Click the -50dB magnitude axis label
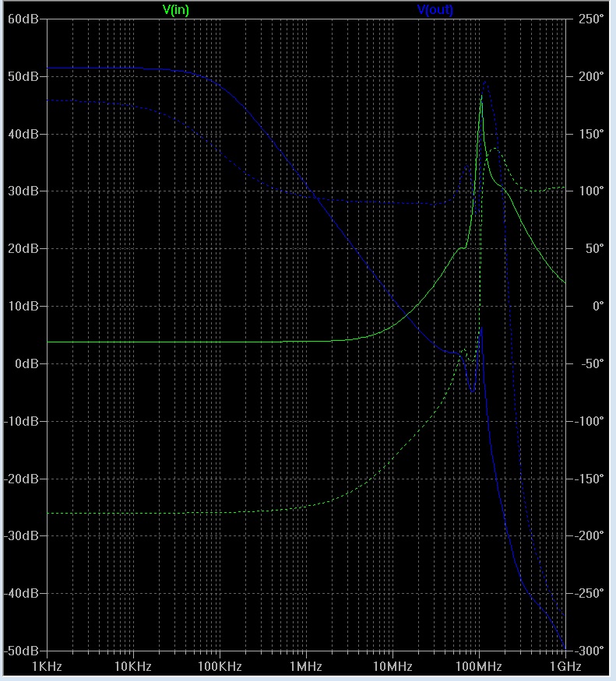Image resolution: width=616 pixels, height=681 pixels. click(21, 651)
